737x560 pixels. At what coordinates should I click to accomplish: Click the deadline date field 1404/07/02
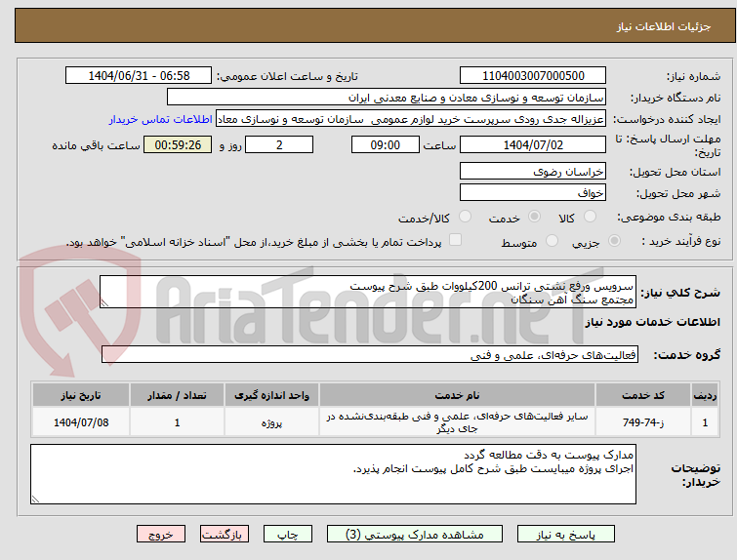tap(533, 144)
